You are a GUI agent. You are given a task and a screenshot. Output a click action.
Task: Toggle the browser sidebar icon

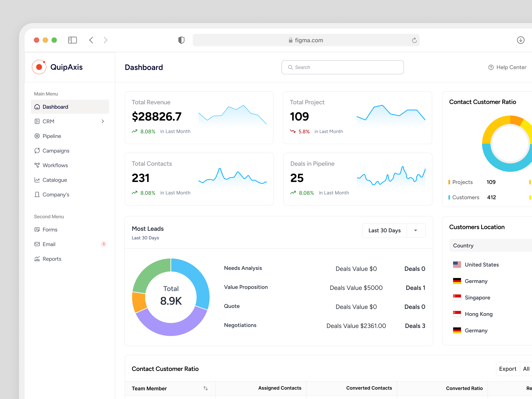[72, 40]
